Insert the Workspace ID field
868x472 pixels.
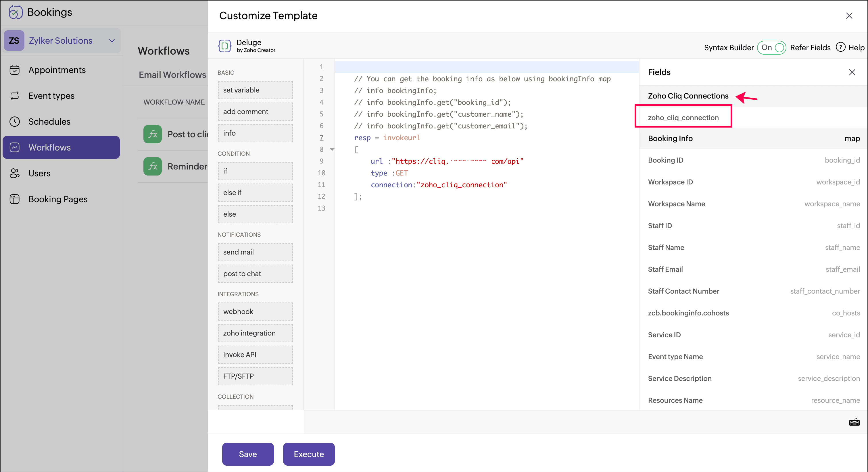coord(753,182)
